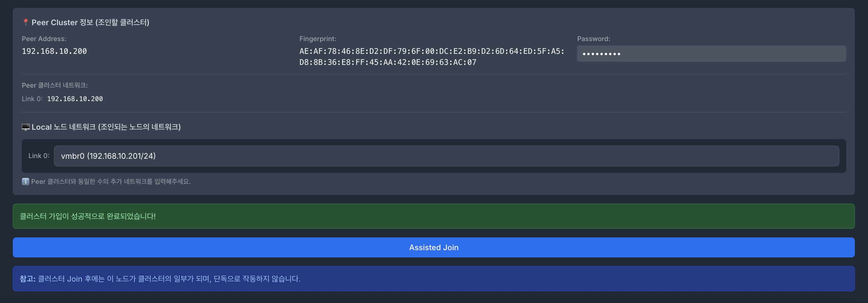Click the blue 참고 note banner
Screen dimensions: 868x303
pyautogui.click(x=434, y=279)
